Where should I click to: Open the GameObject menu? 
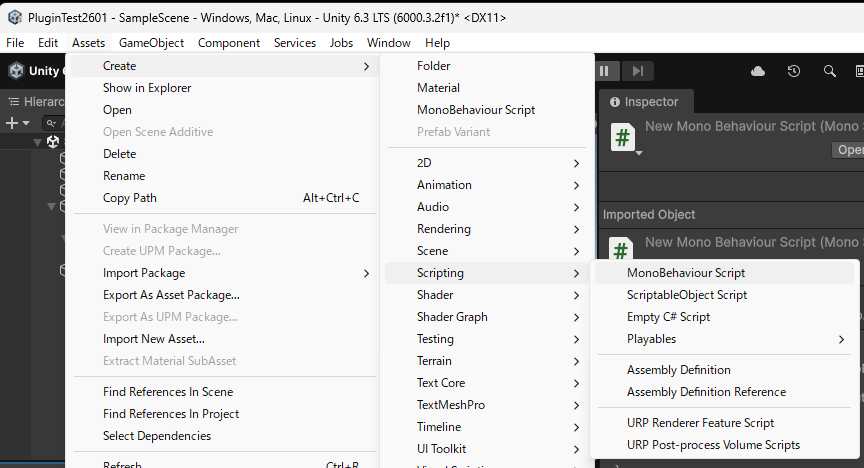151,43
